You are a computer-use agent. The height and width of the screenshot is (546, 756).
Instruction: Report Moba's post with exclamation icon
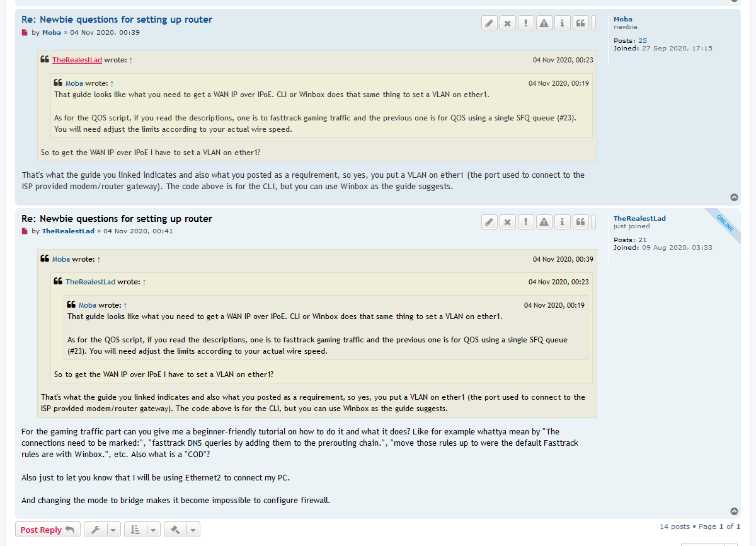526,23
